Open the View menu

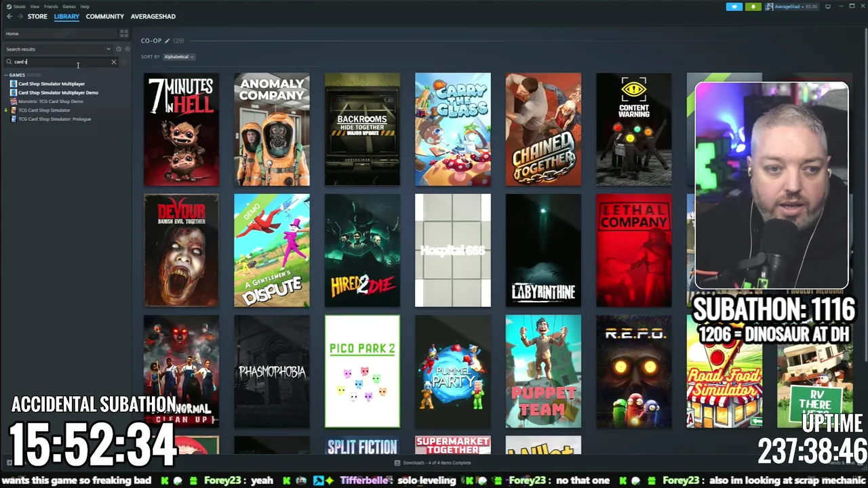pyautogui.click(x=35, y=6)
